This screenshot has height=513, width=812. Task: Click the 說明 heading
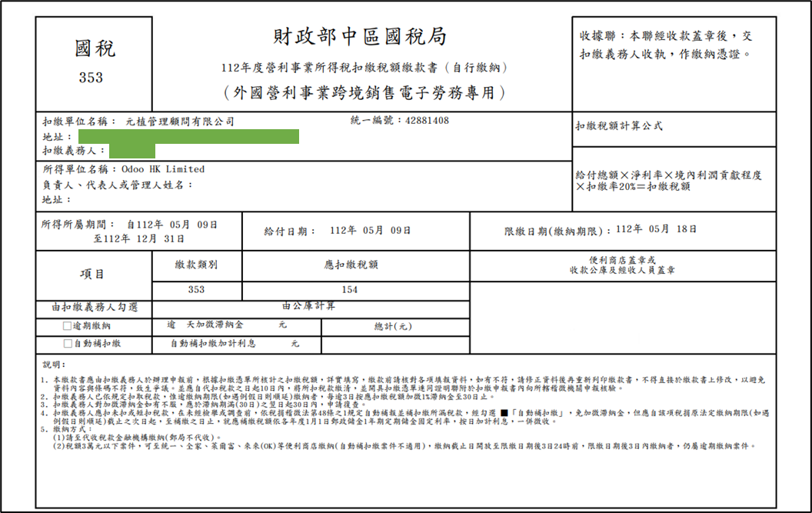(x=54, y=365)
